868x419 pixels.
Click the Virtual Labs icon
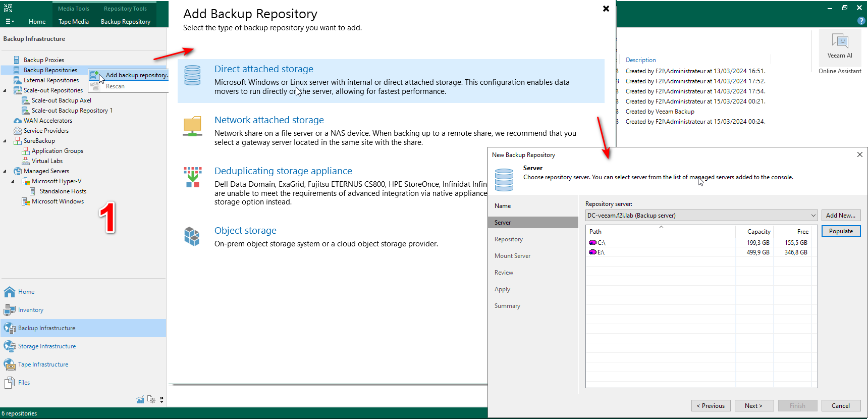coord(25,161)
